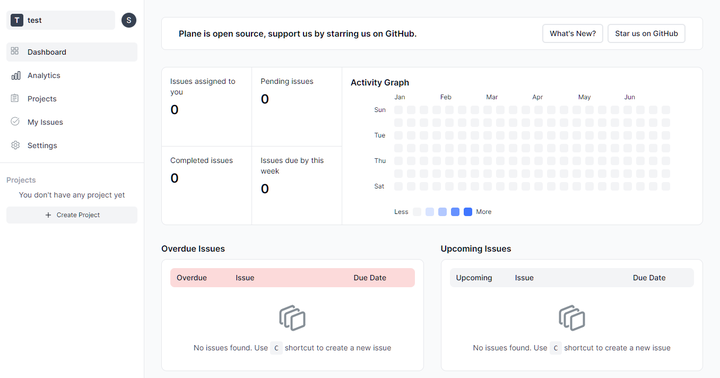This screenshot has height=378, width=720.
Task: Click the Projects clipboard icon
Action: pyautogui.click(x=15, y=98)
